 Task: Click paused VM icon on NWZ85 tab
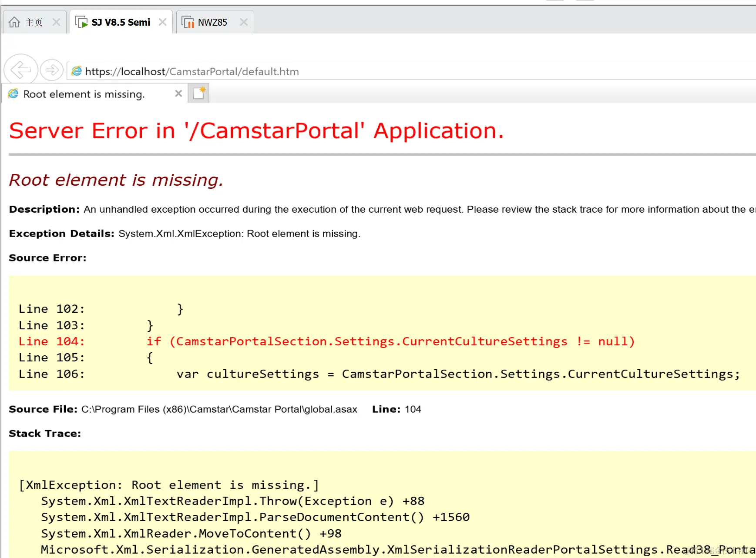click(x=188, y=22)
